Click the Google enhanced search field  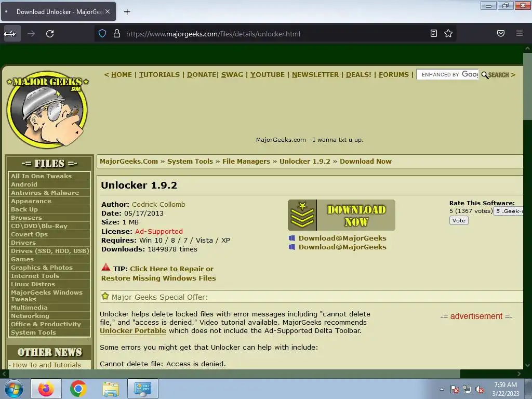point(447,75)
